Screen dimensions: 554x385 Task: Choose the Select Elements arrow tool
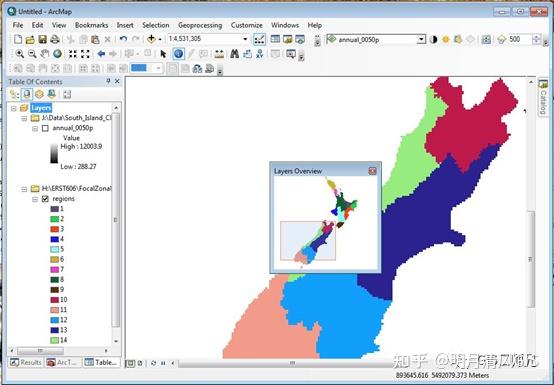[163, 54]
